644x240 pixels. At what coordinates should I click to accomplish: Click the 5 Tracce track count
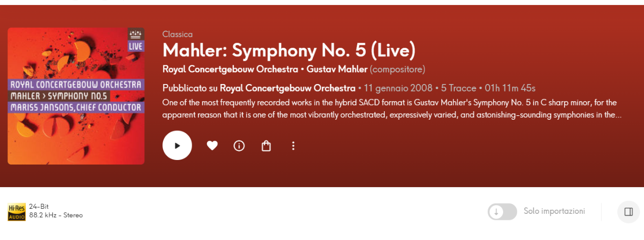459,88
